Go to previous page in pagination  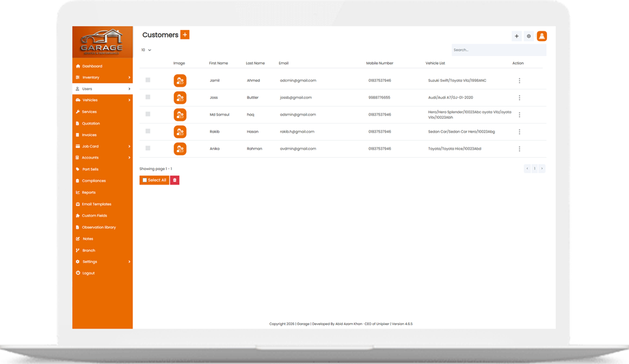click(527, 169)
